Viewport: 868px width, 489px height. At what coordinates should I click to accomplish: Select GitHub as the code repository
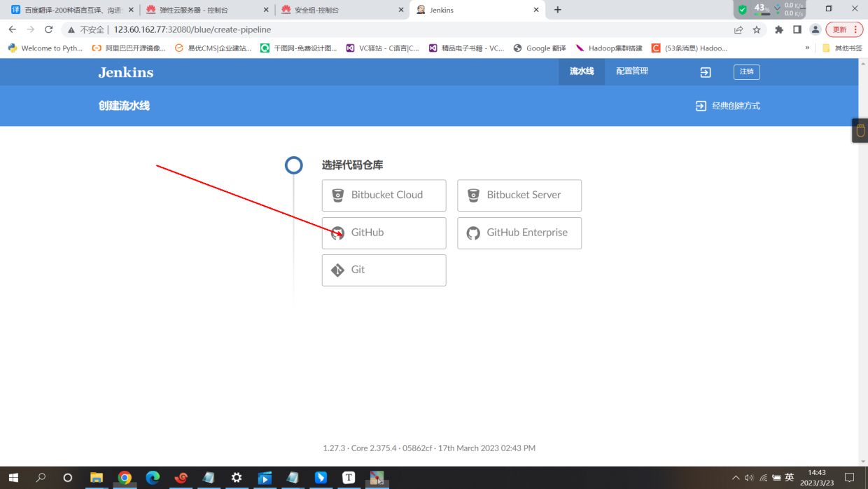(x=384, y=233)
